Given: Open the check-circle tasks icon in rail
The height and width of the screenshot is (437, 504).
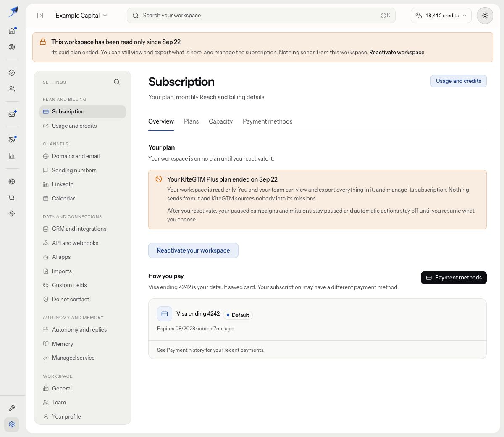Looking at the screenshot, I should (x=12, y=73).
